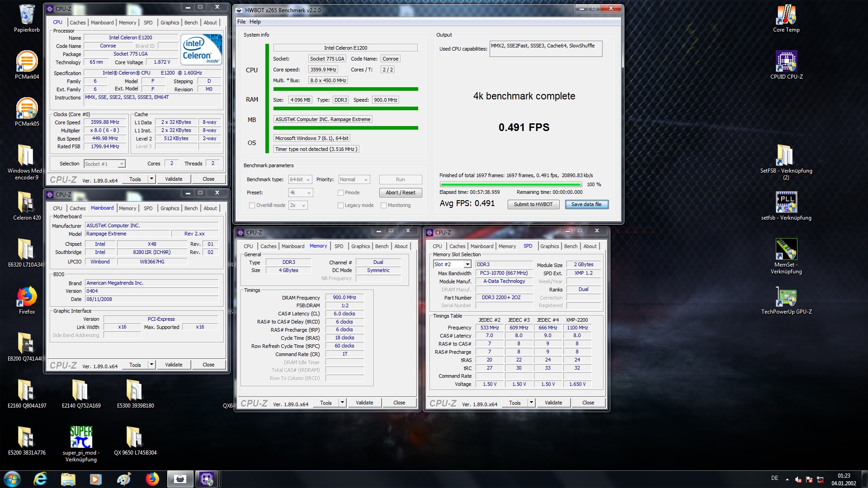The image size is (868, 488).
Task: Click the DE language indicator in the tray
Action: click(x=774, y=478)
